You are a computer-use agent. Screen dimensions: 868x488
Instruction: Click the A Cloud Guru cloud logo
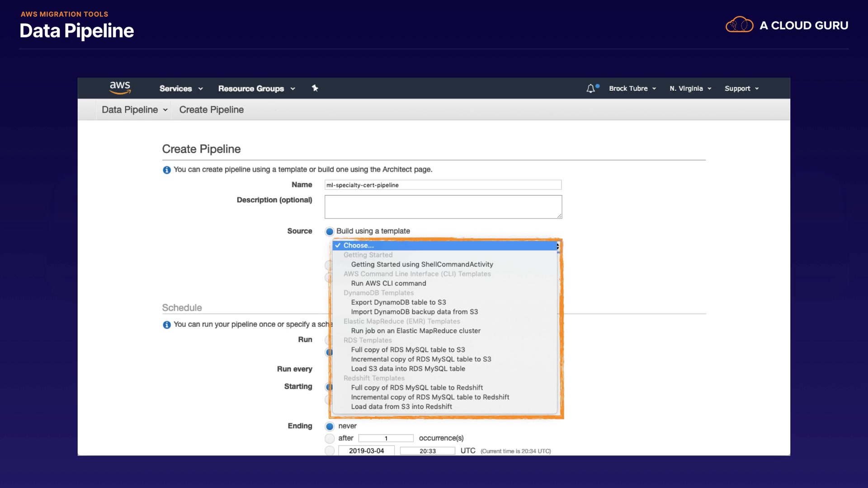739,25
